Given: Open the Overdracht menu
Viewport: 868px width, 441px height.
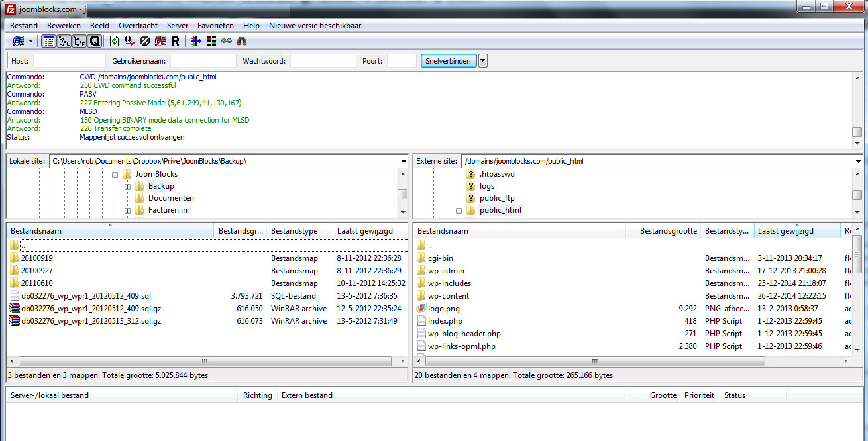Looking at the screenshot, I should [138, 26].
